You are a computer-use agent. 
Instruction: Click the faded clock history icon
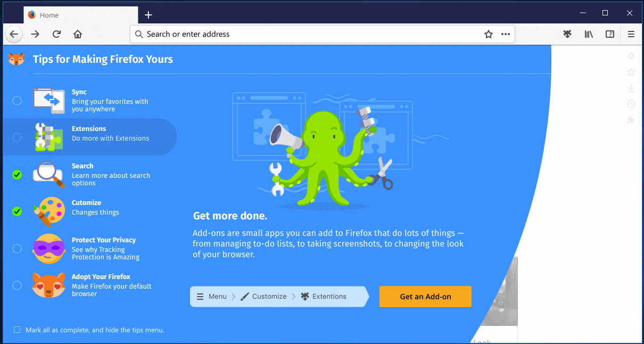[x=631, y=104]
